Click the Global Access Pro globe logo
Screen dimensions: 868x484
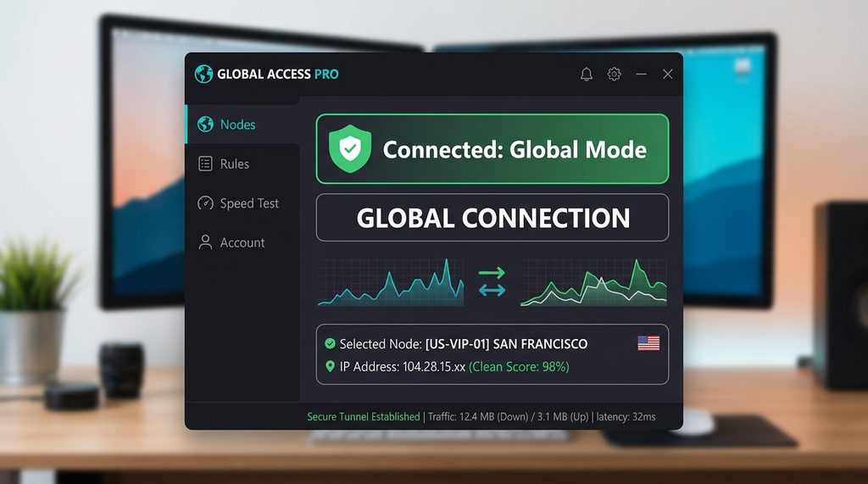pos(203,74)
